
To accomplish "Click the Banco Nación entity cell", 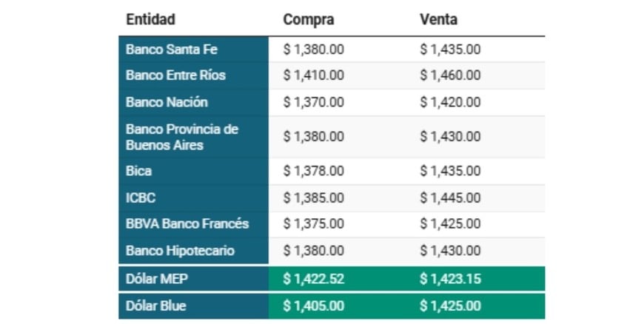I will (167, 102).
